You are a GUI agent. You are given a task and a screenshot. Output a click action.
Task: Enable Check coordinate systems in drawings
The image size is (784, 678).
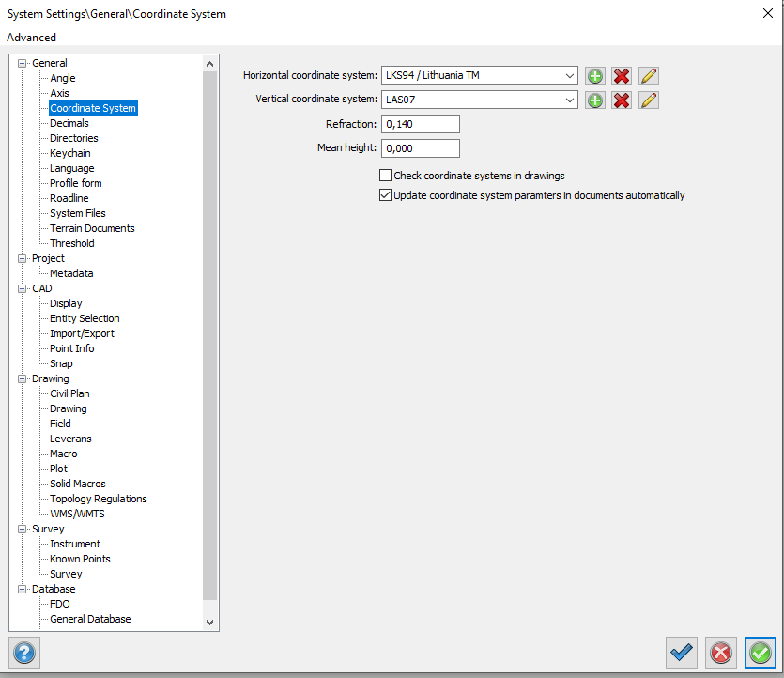click(385, 176)
